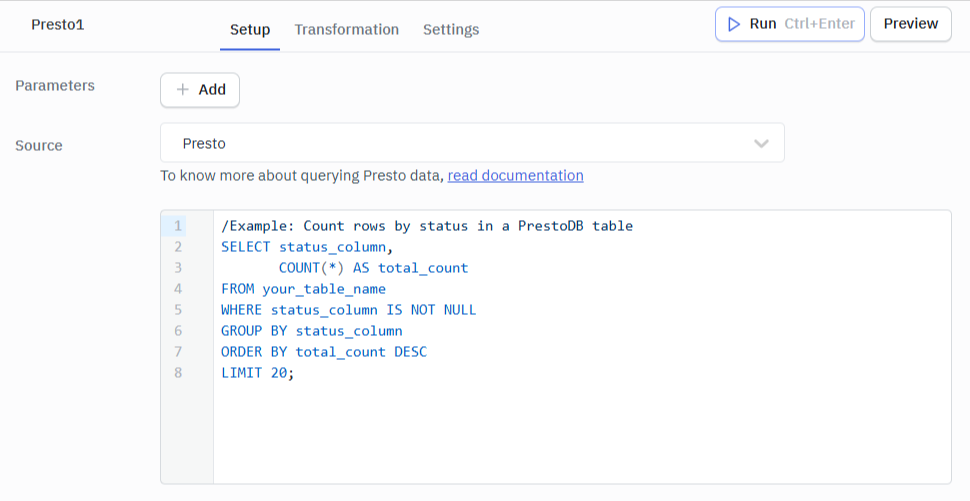
Task: Click the '/Example: Count rows' comment line
Action: (427, 226)
